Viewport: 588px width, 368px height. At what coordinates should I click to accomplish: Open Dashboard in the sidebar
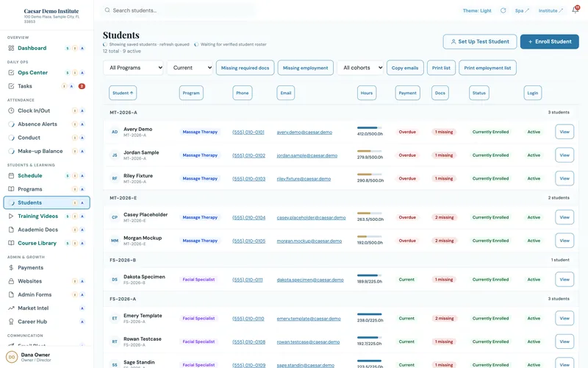point(46,48)
